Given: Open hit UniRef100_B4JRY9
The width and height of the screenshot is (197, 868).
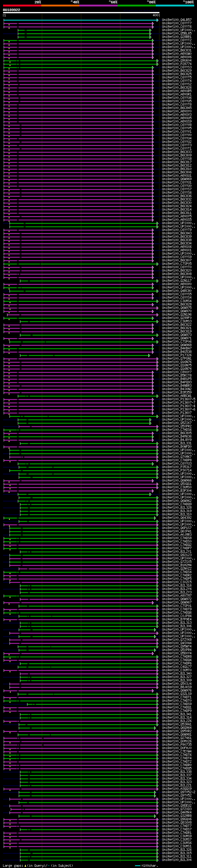Looking at the screenshot, I should coord(177,440).
